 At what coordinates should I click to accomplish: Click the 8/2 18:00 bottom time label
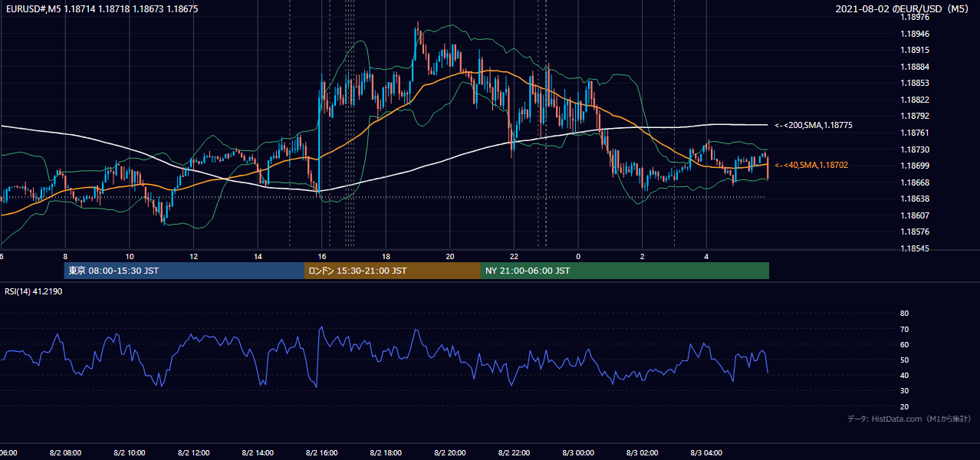tap(386, 452)
